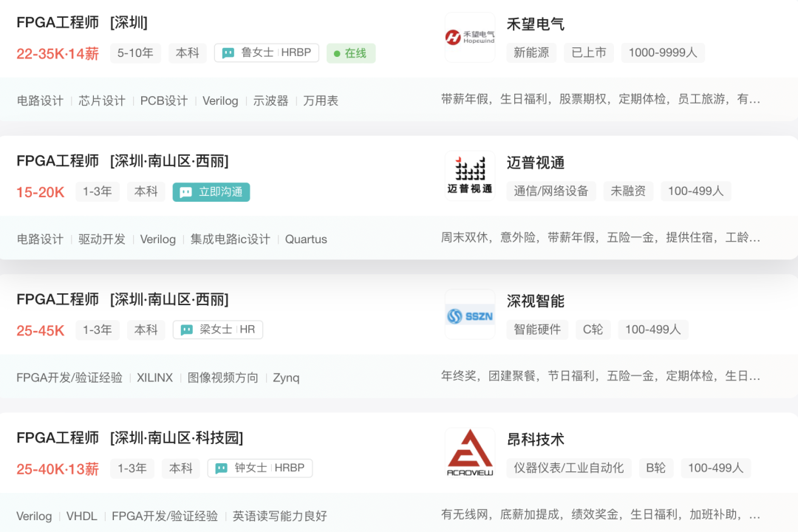
Task: Click the 芯片设计 skill tag
Action: click(x=102, y=100)
